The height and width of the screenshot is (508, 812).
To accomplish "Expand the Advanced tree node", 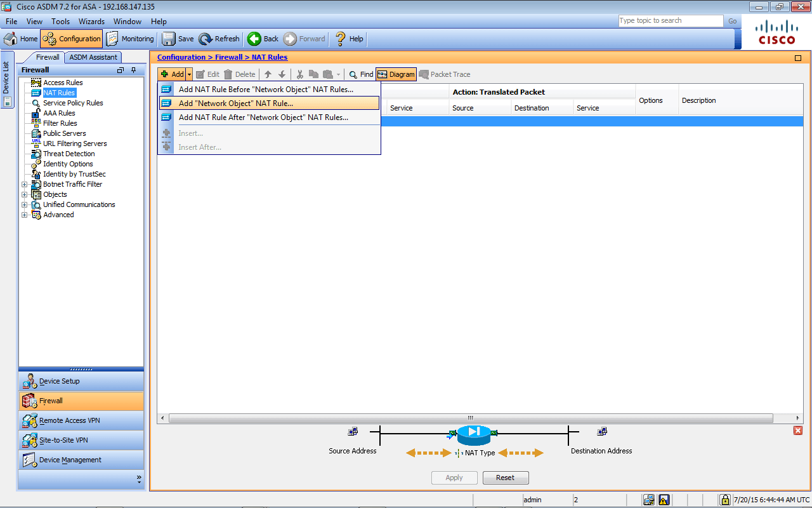I will pyautogui.click(x=25, y=215).
